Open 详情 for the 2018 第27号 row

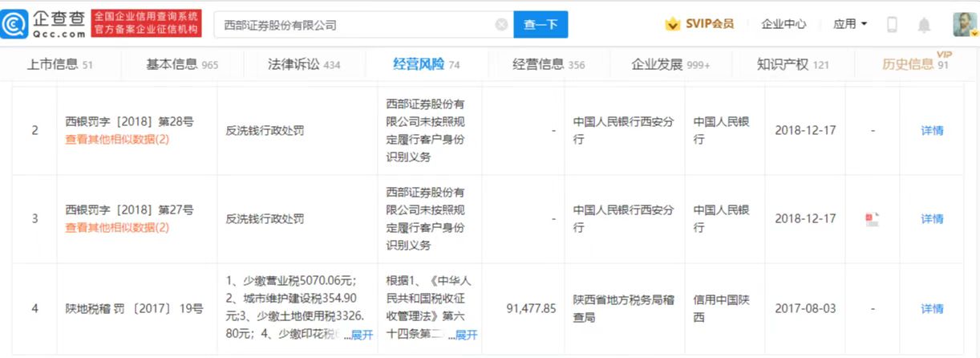pyautogui.click(x=932, y=218)
